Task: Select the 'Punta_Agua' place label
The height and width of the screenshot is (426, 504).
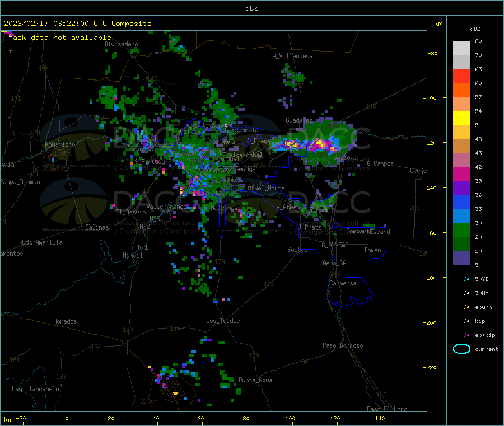Action: point(255,380)
